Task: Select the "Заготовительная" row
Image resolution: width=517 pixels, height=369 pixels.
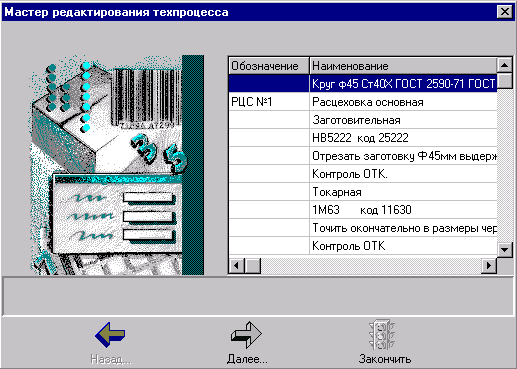Action: pos(363,120)
